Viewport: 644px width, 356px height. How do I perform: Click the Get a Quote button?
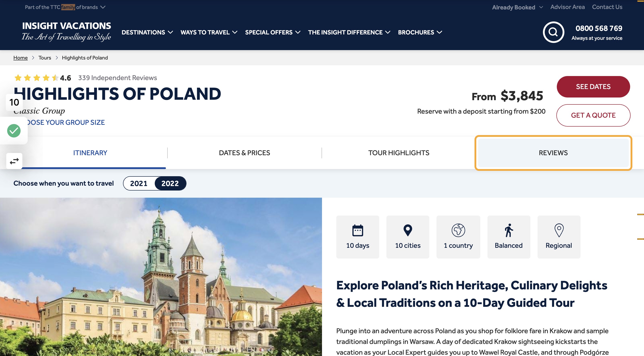(593, 115)
